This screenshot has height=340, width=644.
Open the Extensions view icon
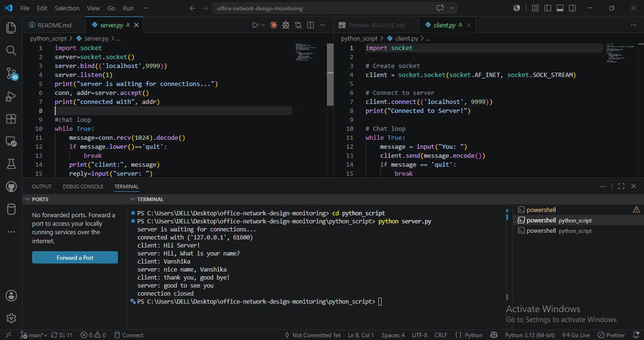pyautogui.click(x=11, y=119)
